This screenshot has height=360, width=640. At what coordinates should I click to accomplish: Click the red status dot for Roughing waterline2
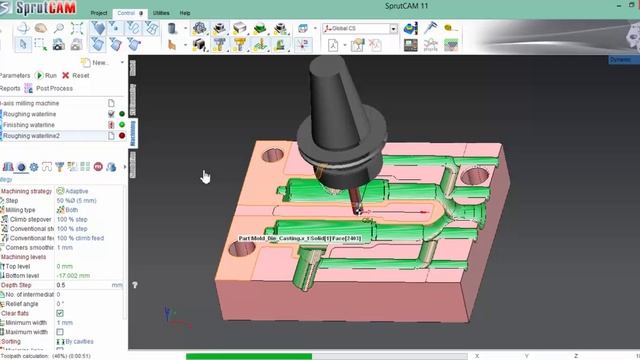pyautogui.click(x=122, y=136)
